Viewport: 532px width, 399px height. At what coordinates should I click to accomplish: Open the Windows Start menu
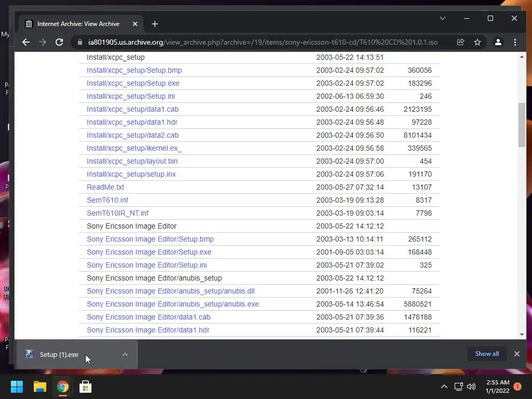point(17,387)
